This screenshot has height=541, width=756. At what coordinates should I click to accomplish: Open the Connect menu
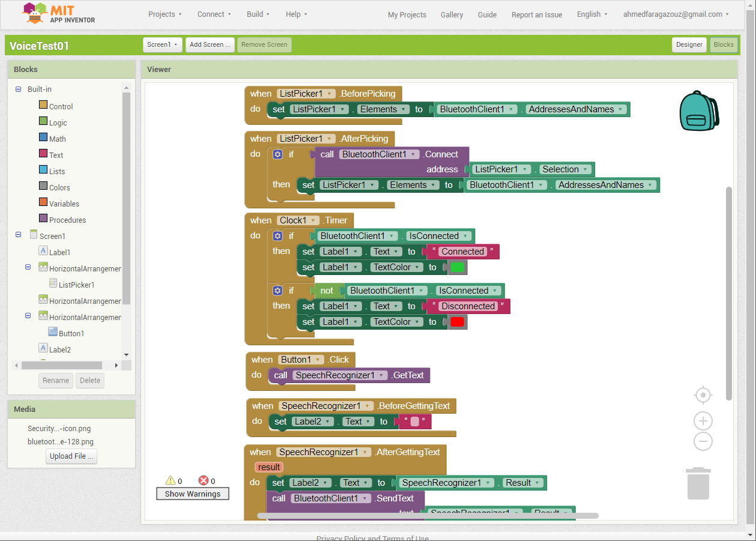(214, 14)
